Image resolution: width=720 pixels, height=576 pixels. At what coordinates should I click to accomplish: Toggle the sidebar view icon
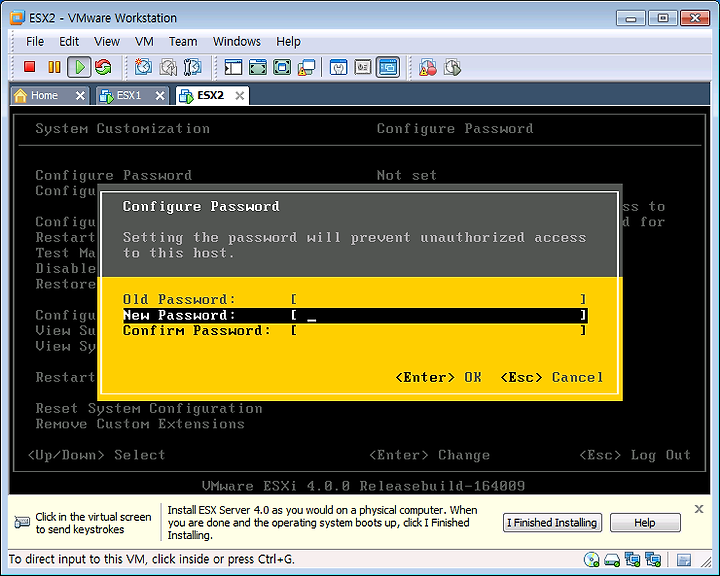click(233, 68)
